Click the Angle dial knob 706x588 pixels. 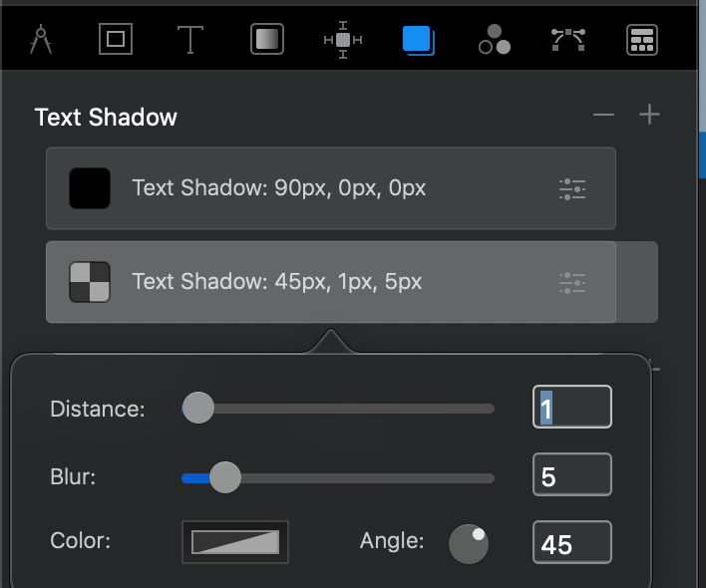click(x=469, y=543)
